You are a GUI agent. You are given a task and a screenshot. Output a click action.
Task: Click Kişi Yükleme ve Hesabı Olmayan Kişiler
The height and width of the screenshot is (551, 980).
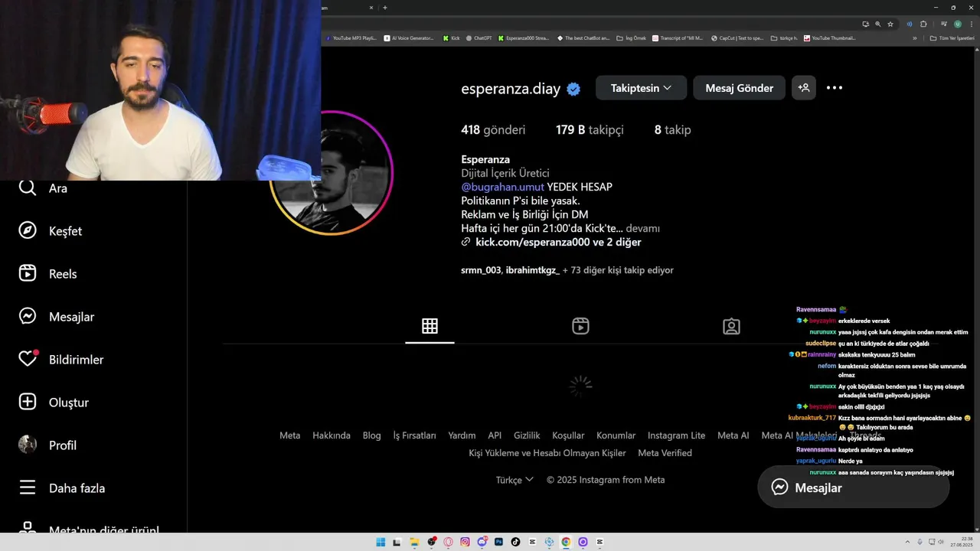click(x=547, y=453)
